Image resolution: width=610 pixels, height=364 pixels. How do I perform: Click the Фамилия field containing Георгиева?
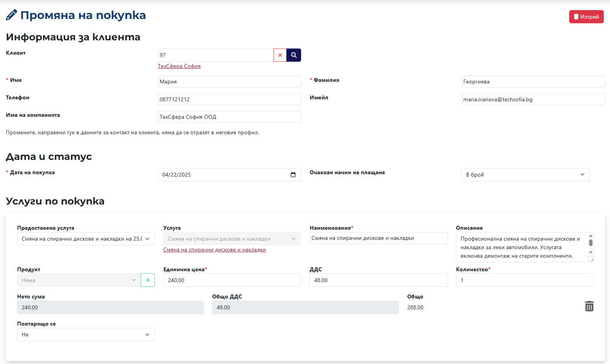pyautogui.click(x=533, y=81)
